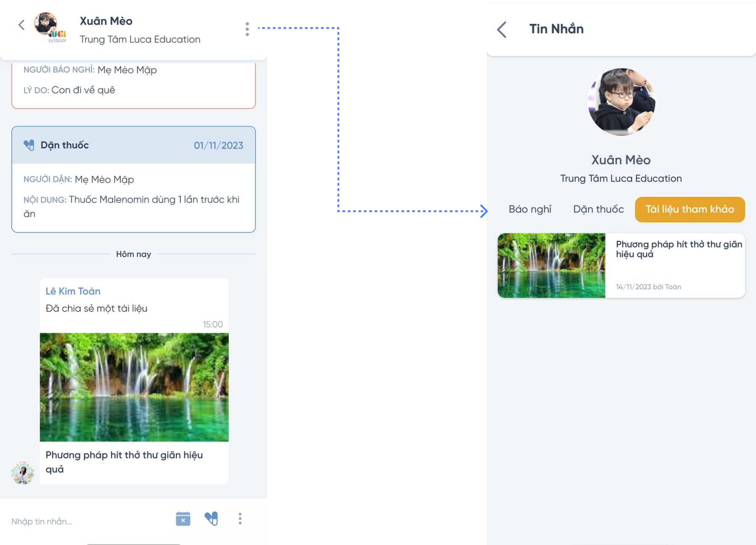Tap the absence calendar icon in message bar

(x=183, y=519)
